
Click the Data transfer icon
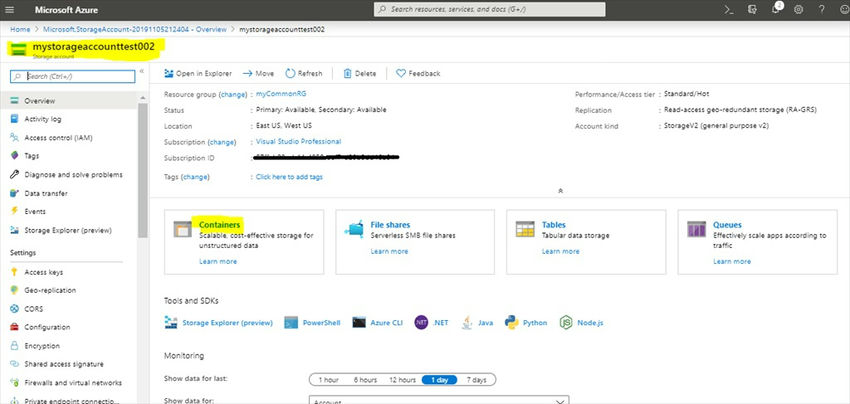15,193
